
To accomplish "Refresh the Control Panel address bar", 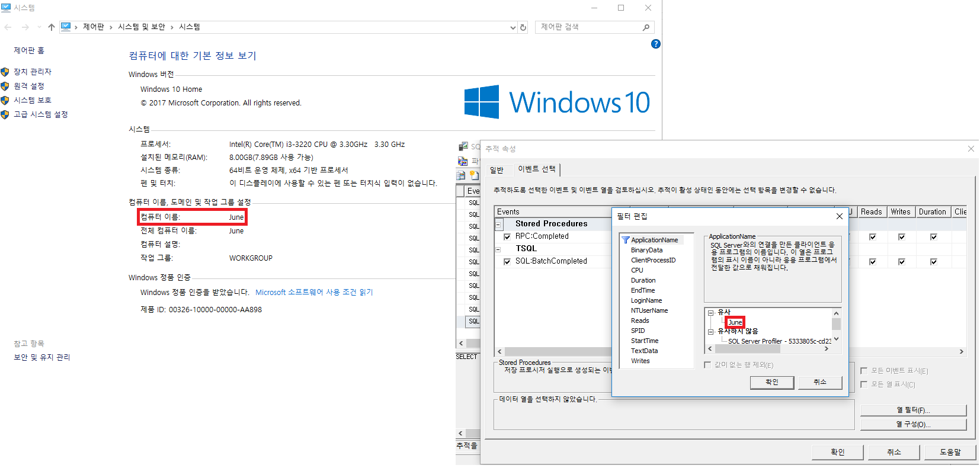I will click(x=523, y=27).
